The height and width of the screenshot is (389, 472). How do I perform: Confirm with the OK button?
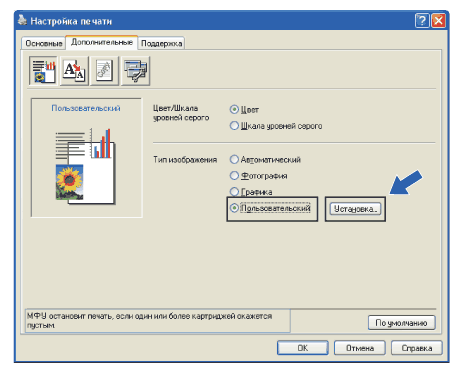pyautogui.click(x=303, y=348)
